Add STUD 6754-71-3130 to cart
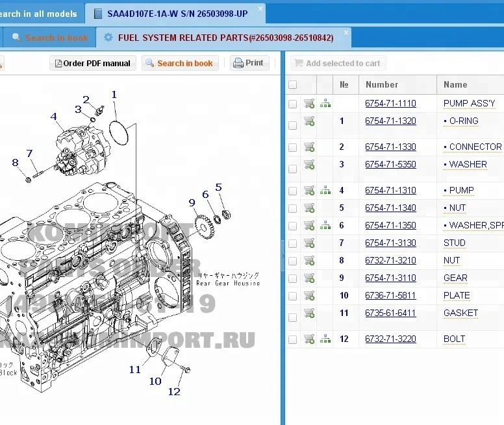The width and height of the screenshot is (504, 425). (x=309, y=243)
